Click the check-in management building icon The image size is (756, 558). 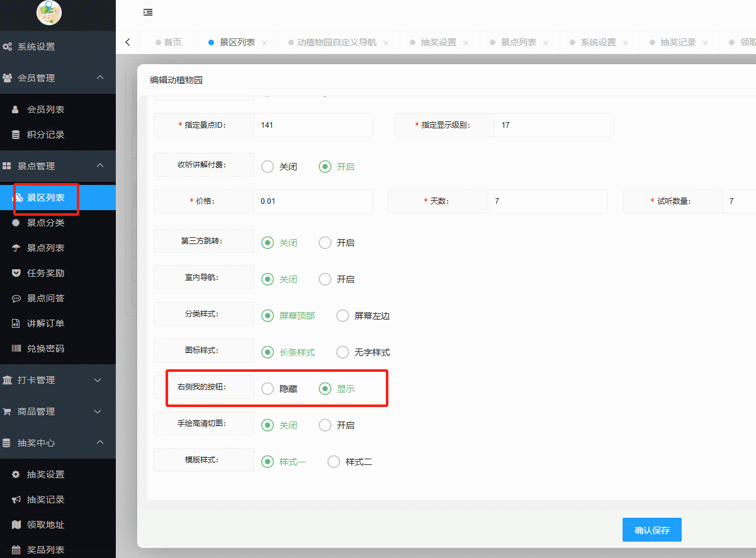(8, 380)
